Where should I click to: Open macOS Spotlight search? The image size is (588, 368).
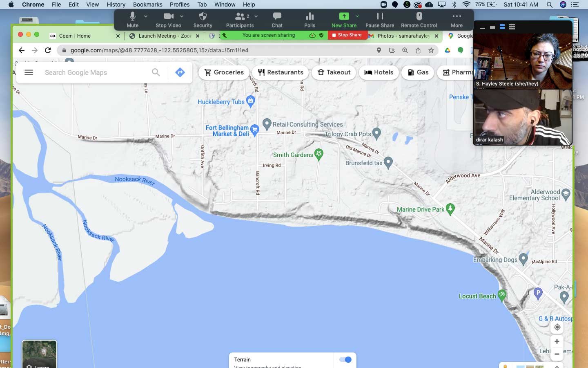[550, 4]
